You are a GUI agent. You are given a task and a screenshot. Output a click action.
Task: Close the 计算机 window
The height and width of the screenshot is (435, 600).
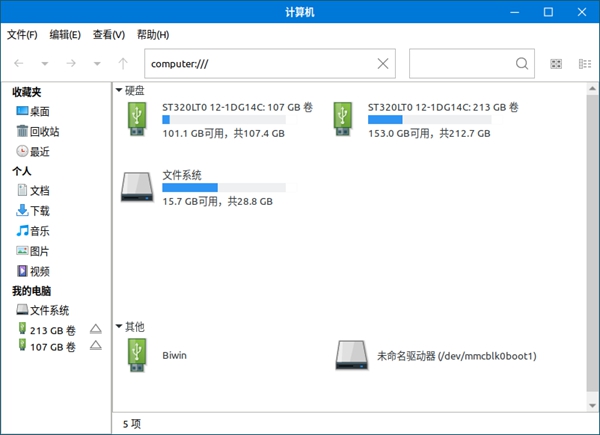point(582,12)
